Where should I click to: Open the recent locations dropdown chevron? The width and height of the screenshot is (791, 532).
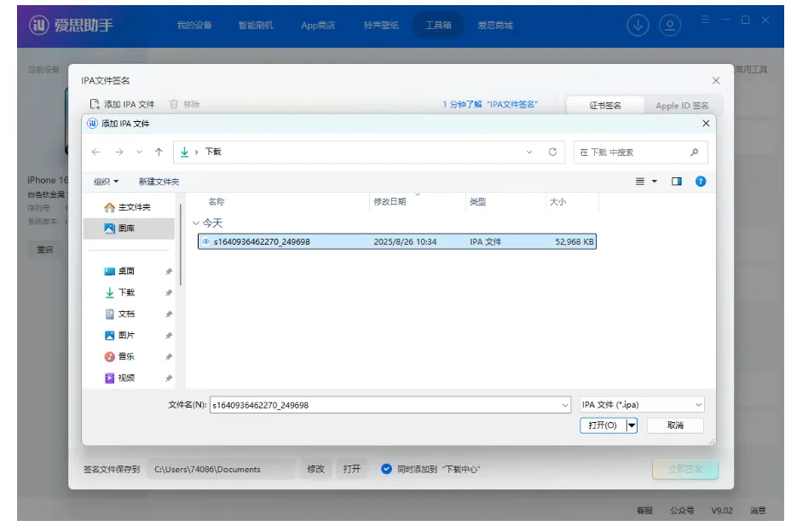(139, 152)
